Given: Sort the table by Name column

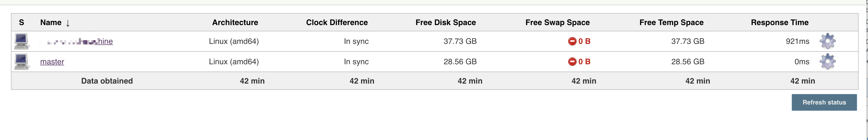Looking at the screenshot, I should coord(51,23).
